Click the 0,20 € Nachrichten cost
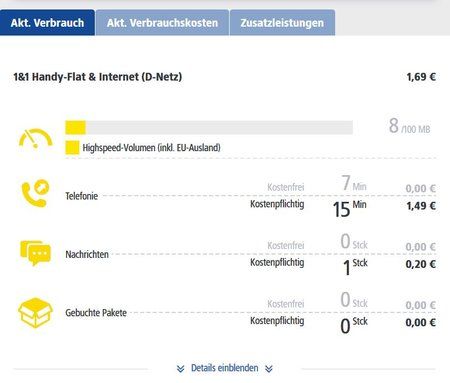The height and width of the screenshot is (383, 450). pyautogui.click(x=421, y=264)
